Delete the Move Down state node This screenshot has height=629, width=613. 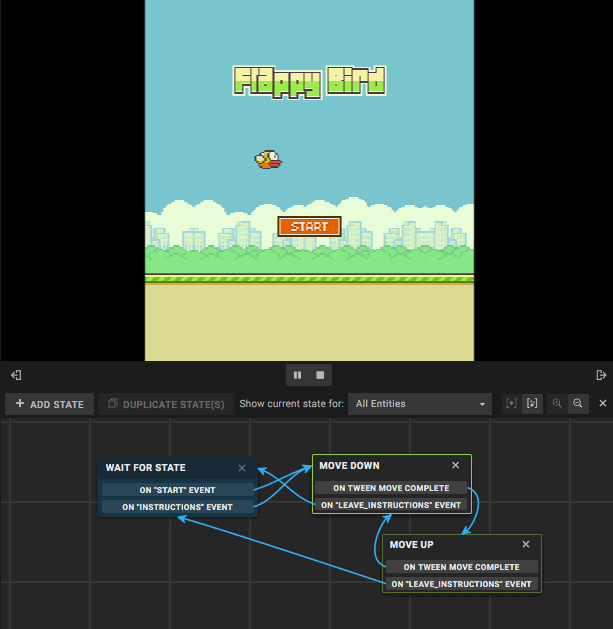(x=455, y=465)
